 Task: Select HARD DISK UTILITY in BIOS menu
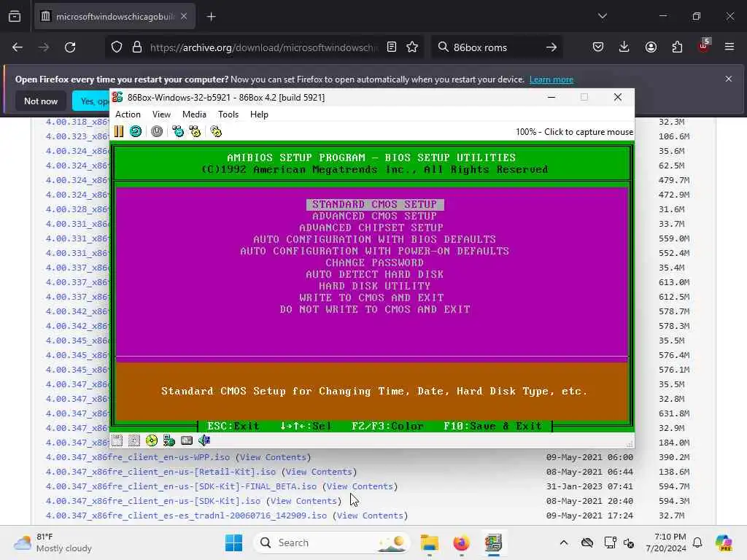click(374, 286)
